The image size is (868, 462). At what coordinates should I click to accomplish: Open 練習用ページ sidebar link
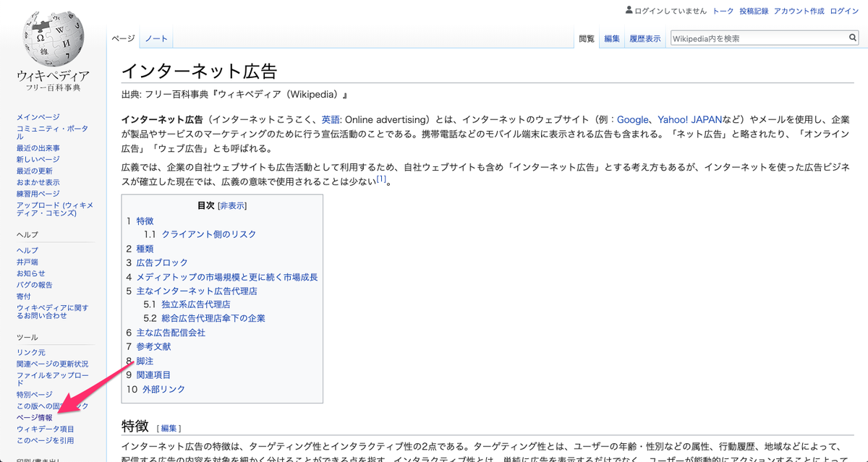(38, 194)
